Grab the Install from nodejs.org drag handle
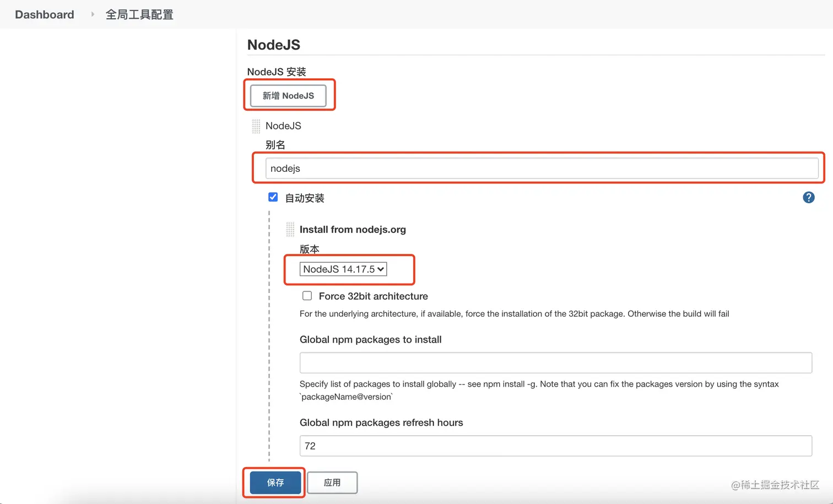This screenshot has width=833, height=504. coord(290,229)
